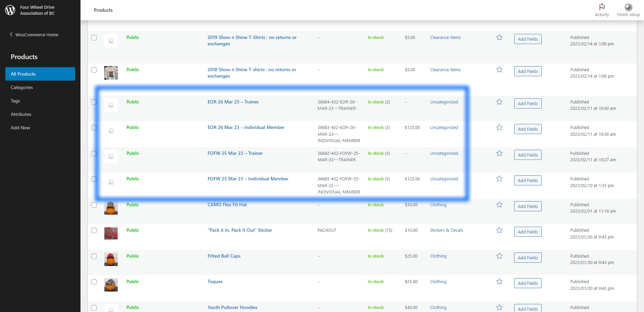Toggle featured star for Toques
The image size is (644, 312).
pyautogui.click(x=499, y=281)
